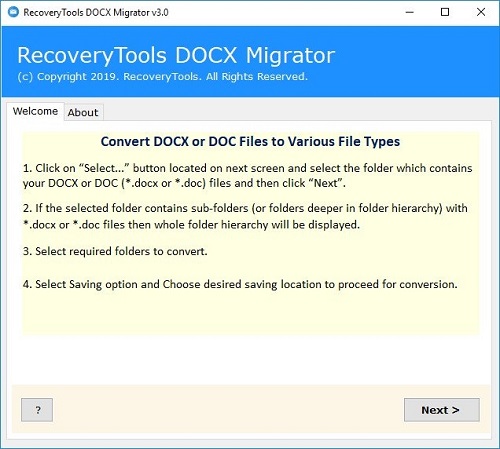Click the window title "RecoveryTools DOCX Migrator v3.0"

(x=96, y=13)
